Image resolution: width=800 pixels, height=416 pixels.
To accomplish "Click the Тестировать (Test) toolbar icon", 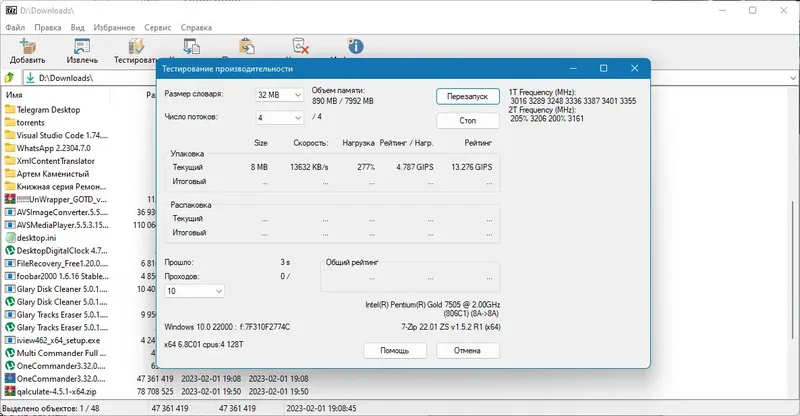I will pos(136,47).
